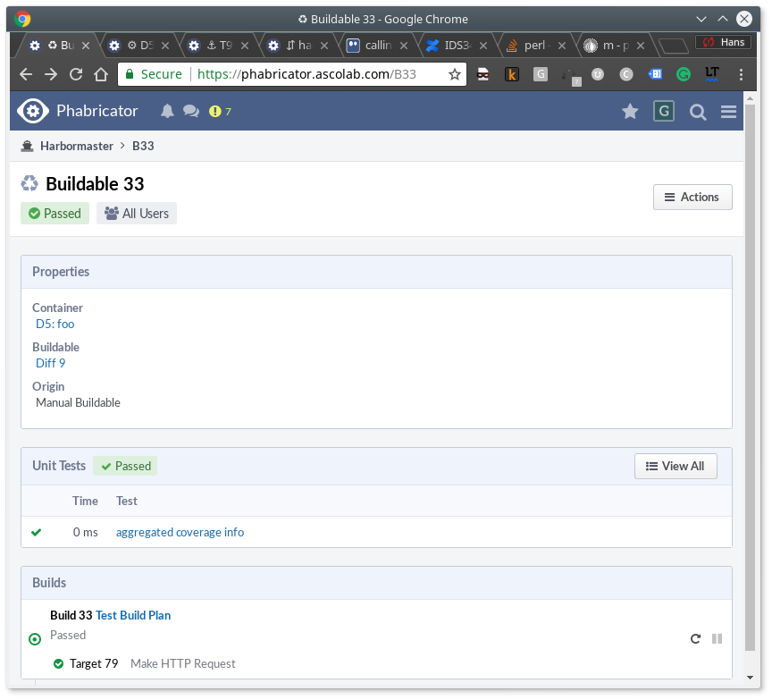Click the Phabricator home title text

click(97, 111)
